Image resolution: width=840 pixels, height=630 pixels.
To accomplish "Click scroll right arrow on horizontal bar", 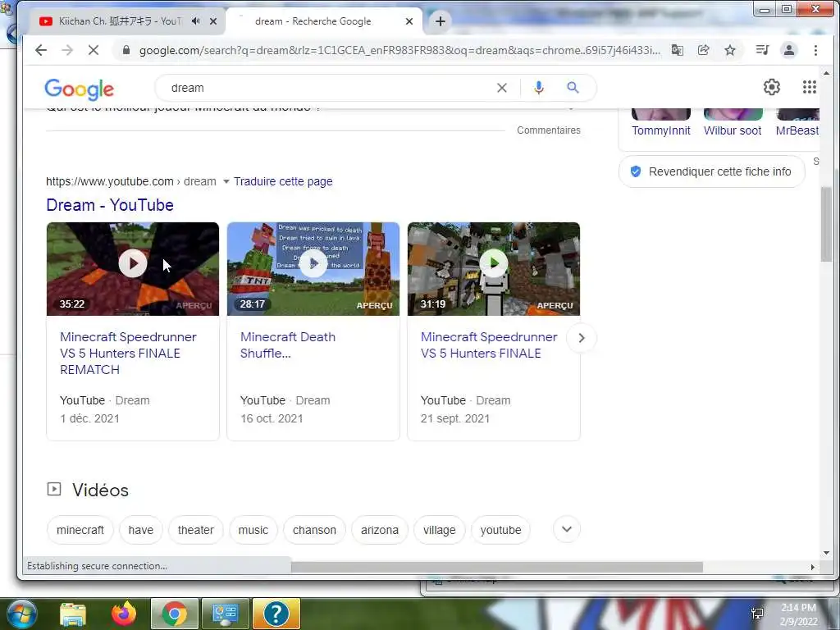I will [812, 567].
